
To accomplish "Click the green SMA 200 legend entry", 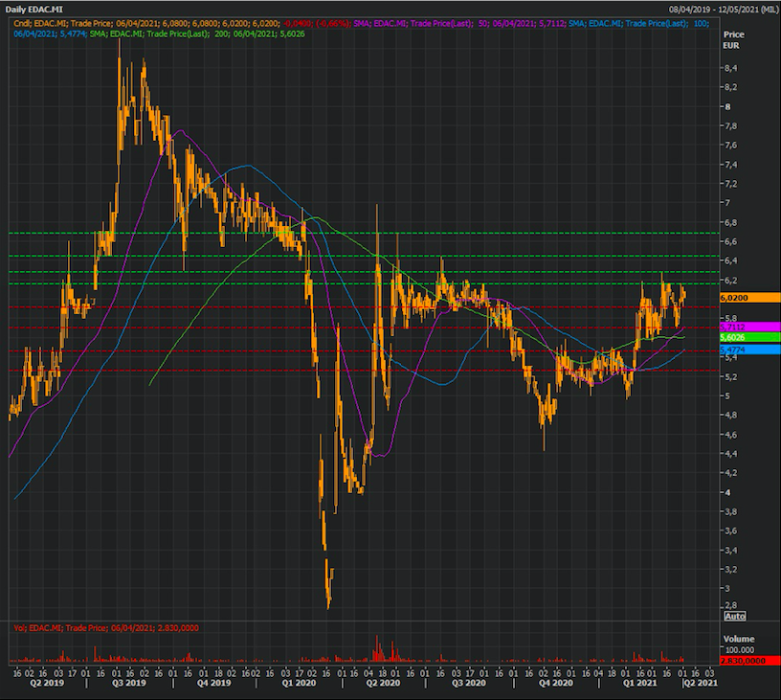I will coord(182,33).
